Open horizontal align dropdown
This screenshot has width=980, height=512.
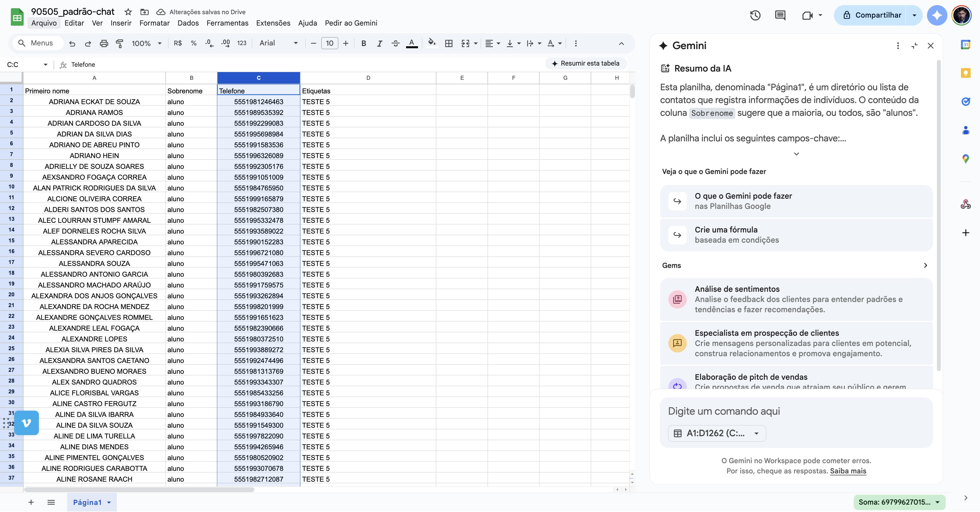pos(493,43)
